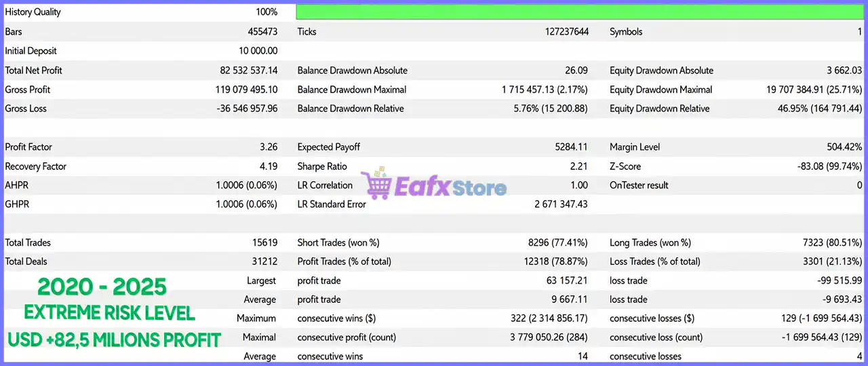
Task: Click the GHPR value 1.0006 (0.06%)
Action: [x=247, y=204]
